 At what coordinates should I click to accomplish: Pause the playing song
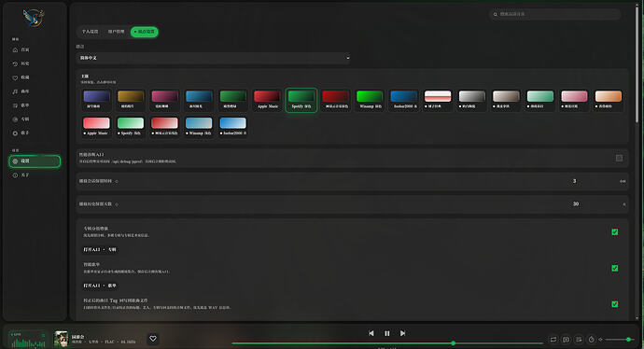387,333
